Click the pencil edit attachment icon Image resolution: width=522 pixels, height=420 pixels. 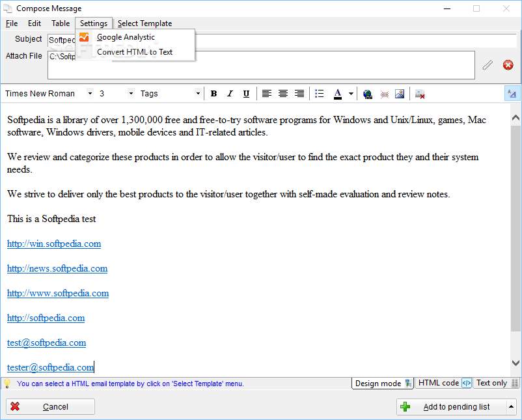(x=488, y=65)
